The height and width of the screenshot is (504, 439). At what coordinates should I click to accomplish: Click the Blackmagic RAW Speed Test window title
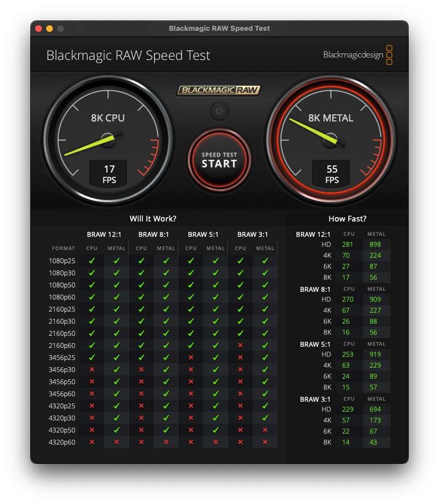pos(219,28)
